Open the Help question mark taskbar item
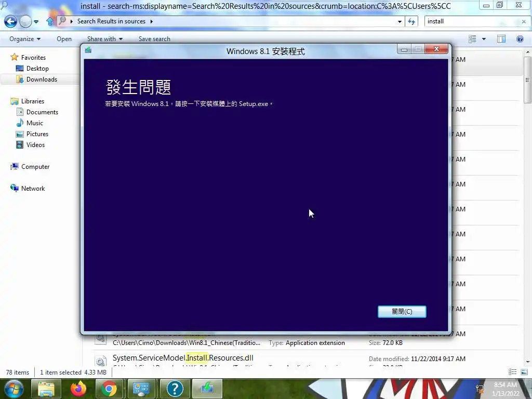 pos(175,389)
